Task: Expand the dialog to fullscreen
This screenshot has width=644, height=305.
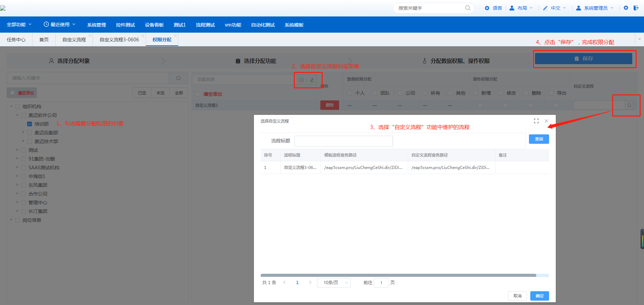Action: (536, 121)
